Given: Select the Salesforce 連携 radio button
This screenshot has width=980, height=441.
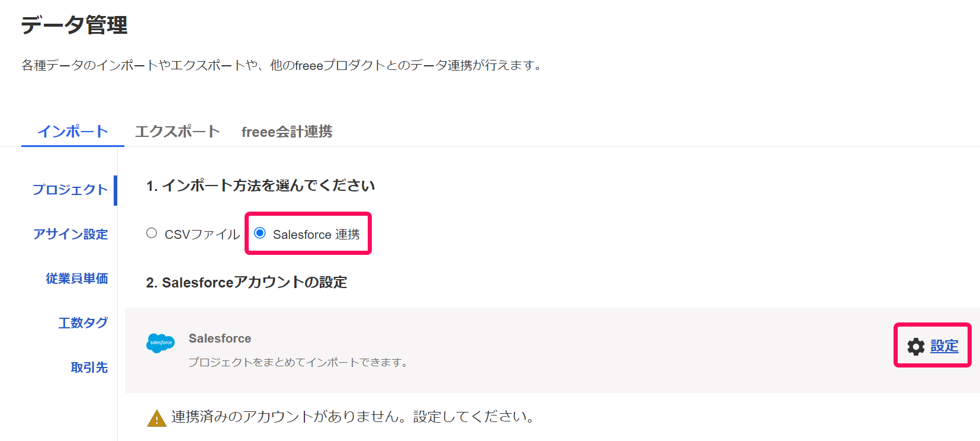Looking at the screenshot, I should click(260, 233).
